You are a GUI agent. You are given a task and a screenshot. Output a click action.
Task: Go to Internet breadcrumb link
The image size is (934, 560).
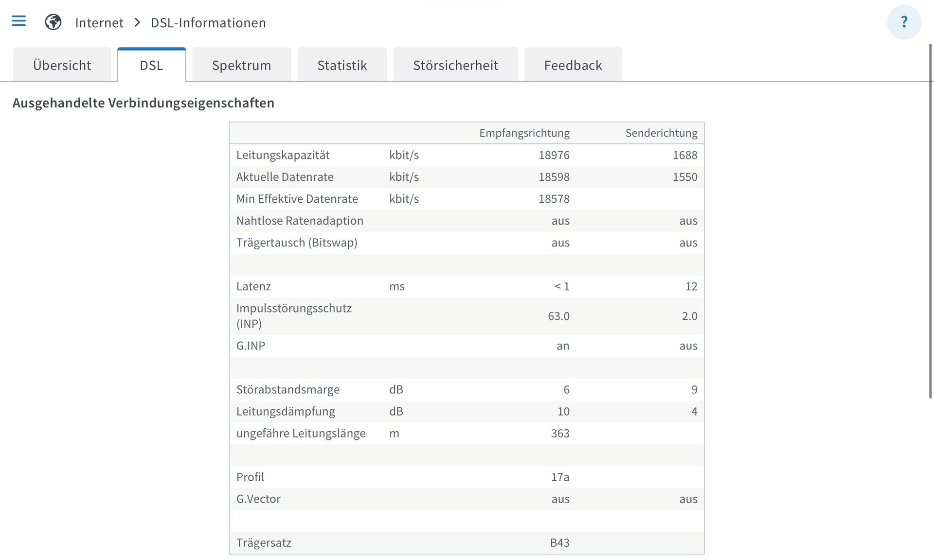99,23
